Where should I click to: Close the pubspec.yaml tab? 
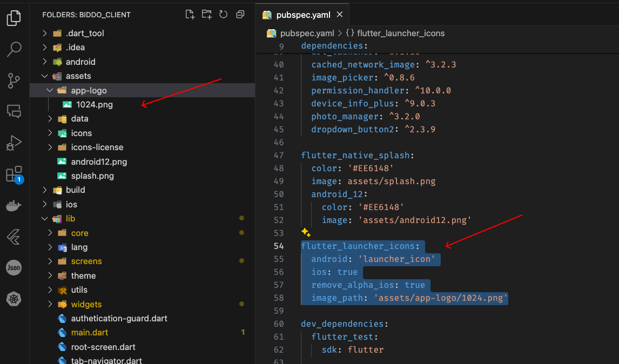tap(340, 15)
